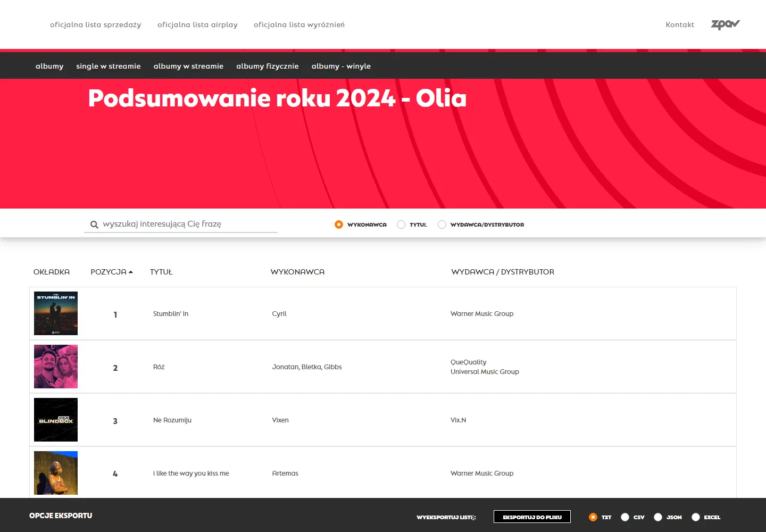This screenshot has width=766, height=532.
Task: Choose EXCEL export format
Action: coord(696,517)
